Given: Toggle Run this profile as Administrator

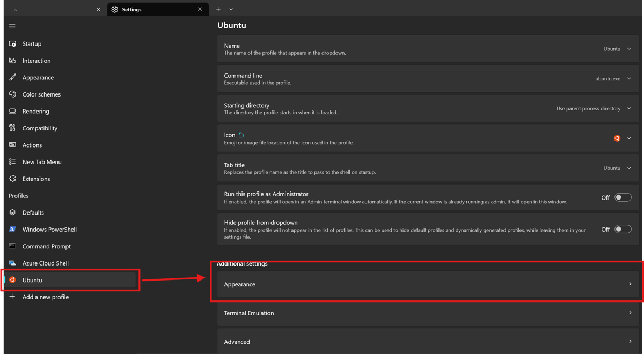Looking at the screenshot, I should (623, 197).
